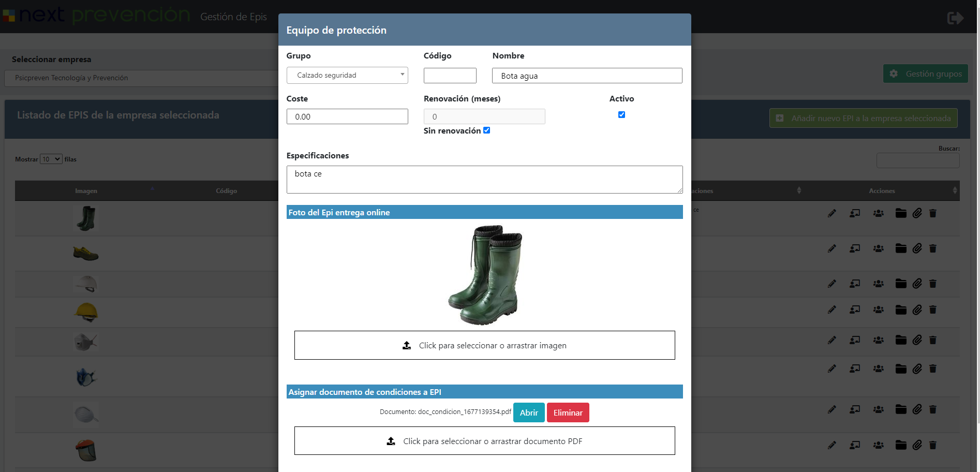The height and width of the screenshot is (472, 980).
Task: Click the PDF document upload drop zone
Action: pos(485,441)
